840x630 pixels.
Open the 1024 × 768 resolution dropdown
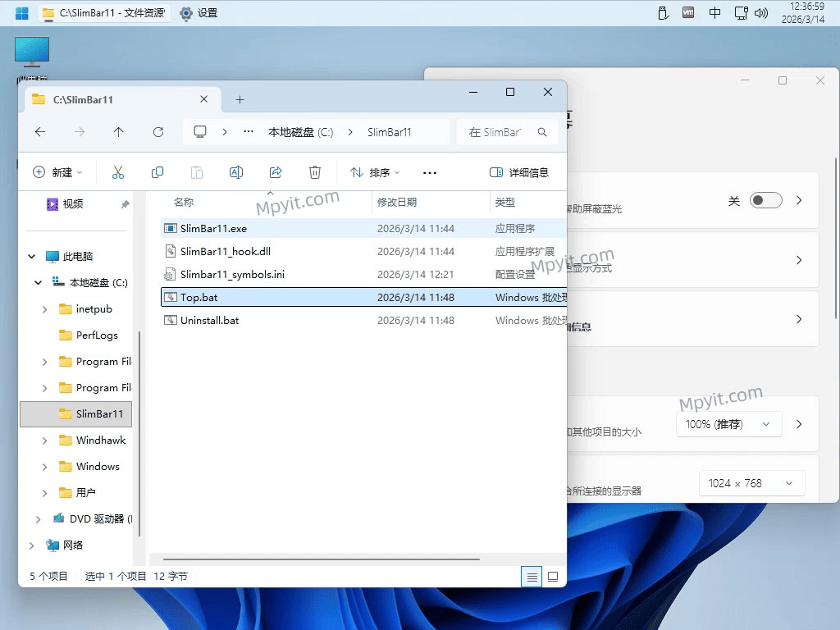[751, 483]
